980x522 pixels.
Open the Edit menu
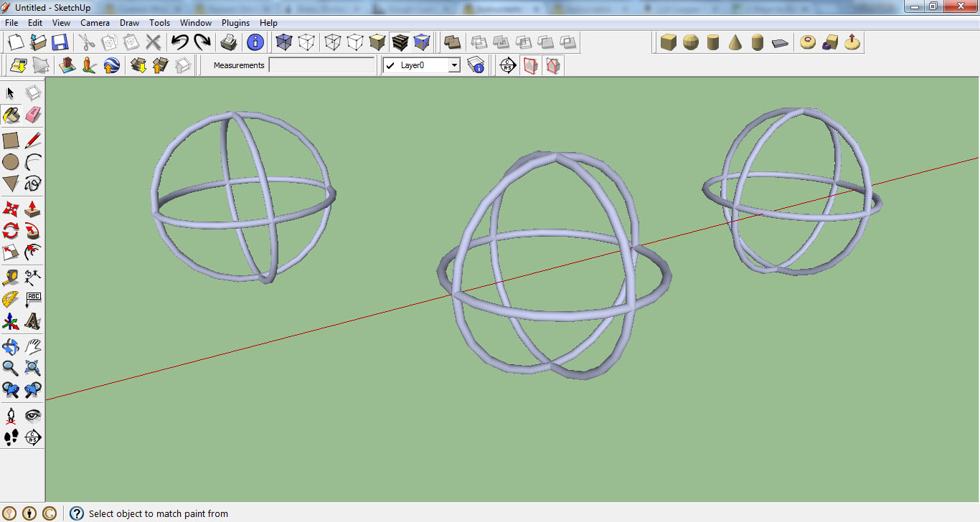pyautogui.click(x=35, y=23)
